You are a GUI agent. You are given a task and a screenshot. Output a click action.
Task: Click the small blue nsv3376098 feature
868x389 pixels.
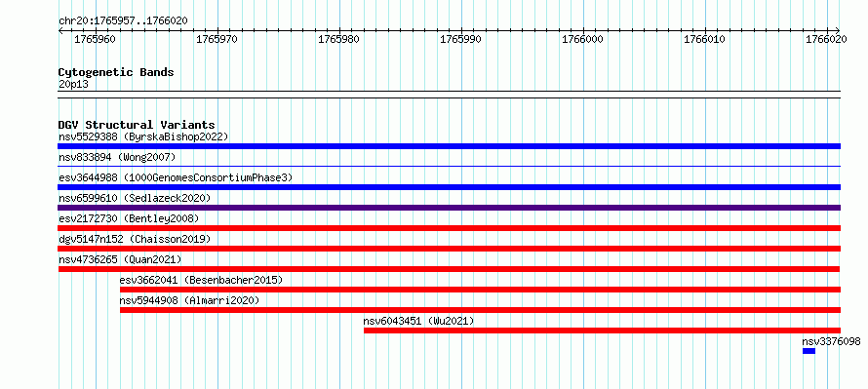809,351
